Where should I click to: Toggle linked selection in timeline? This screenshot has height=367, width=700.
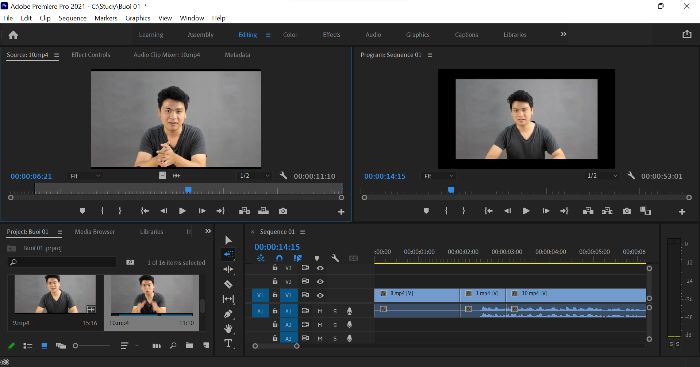click(x=297, y=258)
